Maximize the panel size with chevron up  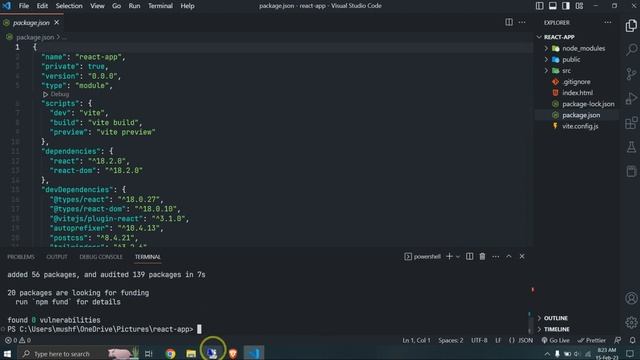(509, 256)
